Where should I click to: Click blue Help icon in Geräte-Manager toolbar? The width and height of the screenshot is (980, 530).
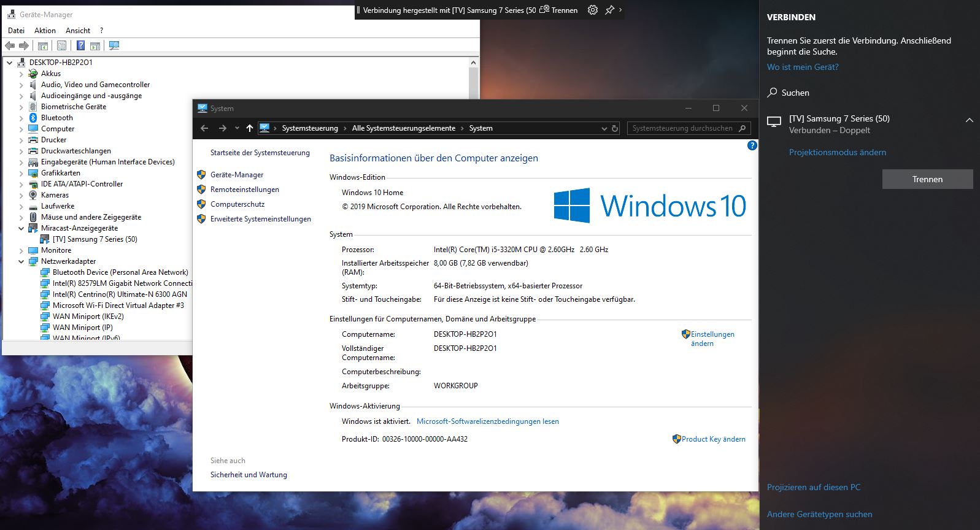[x=80, y=46]
